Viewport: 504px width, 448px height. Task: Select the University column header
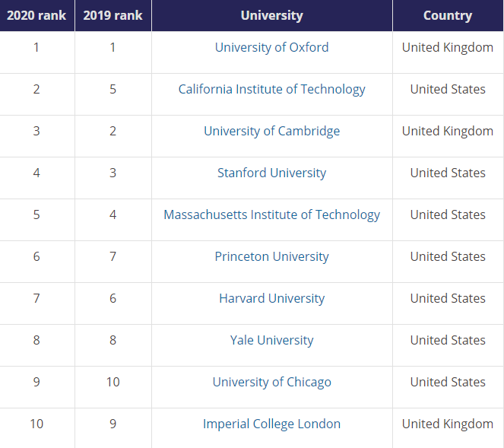271,15
